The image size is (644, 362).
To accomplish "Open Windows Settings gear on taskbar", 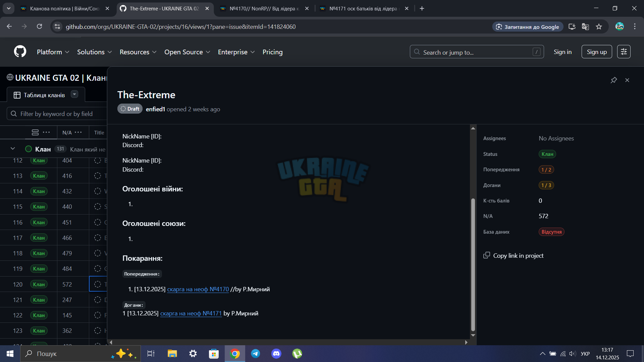I will pyautogui.click(x=193, y=354).
